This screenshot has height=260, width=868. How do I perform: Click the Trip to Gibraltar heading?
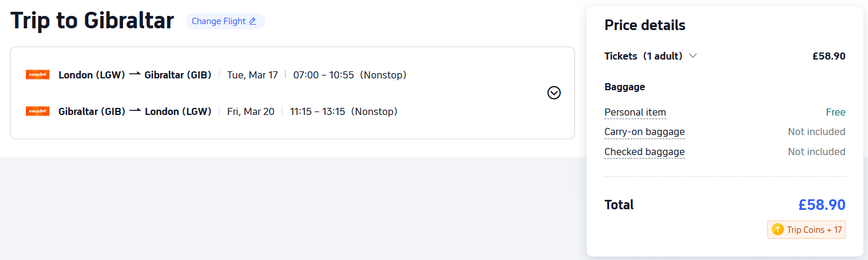point(92,21)
